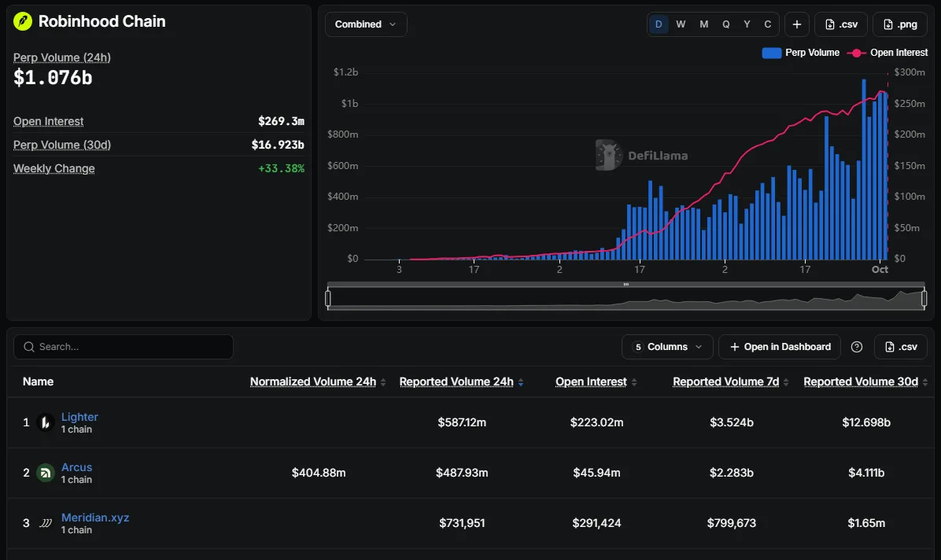Select the W weekly interval
The height and width of the screenshot is (560, 941).
[681, 24]
